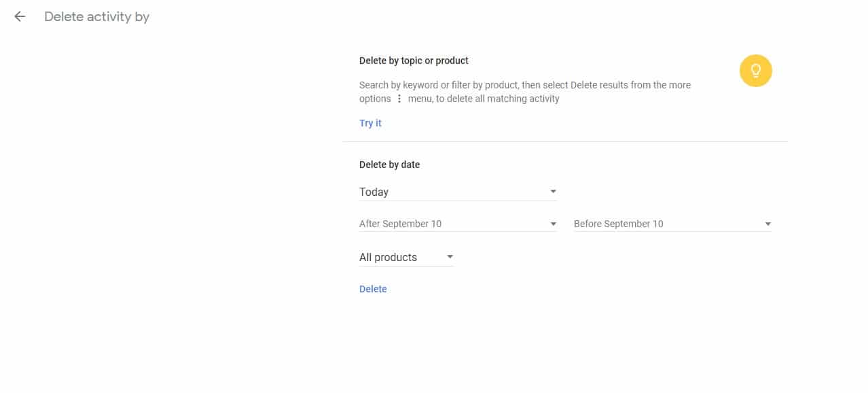Image resolution: width=868 pixels, height=393 pixels.
Task: Click the Before September 10 field
Action: click(662, 224)
